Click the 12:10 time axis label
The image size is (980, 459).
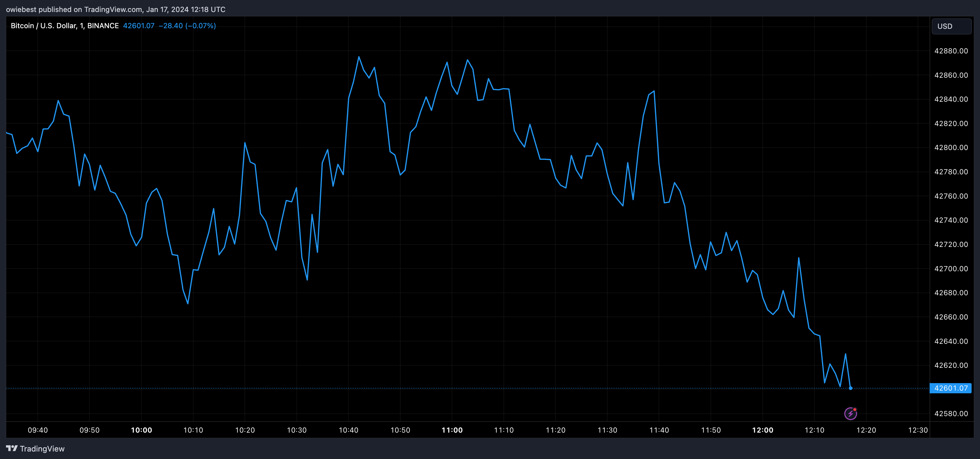coord(814,430)
